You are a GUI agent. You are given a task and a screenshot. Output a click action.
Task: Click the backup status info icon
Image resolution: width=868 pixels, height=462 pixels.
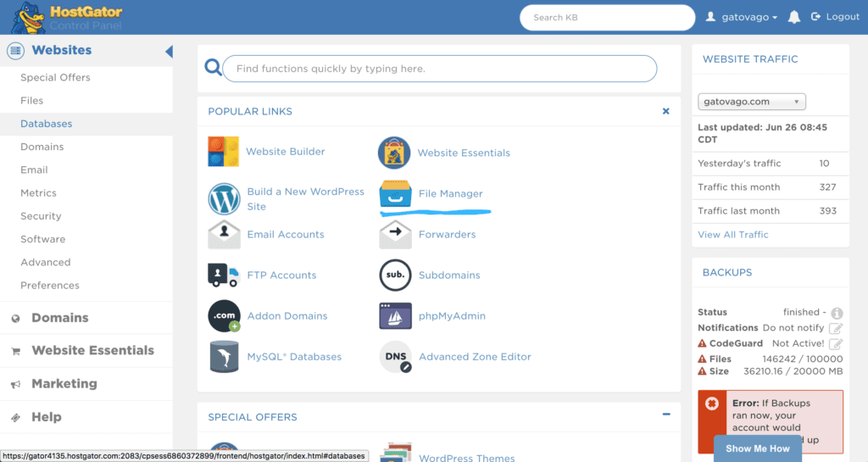(837, 313)
